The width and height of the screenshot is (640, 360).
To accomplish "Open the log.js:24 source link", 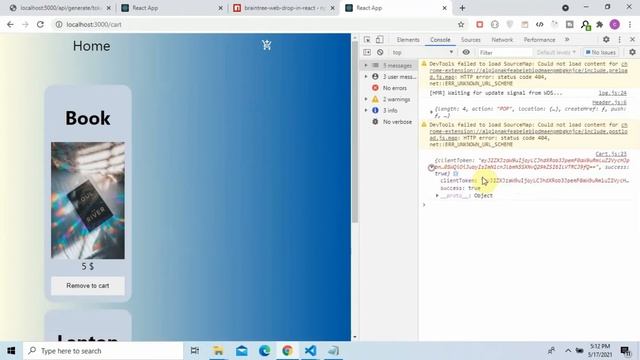I will 612,93.
